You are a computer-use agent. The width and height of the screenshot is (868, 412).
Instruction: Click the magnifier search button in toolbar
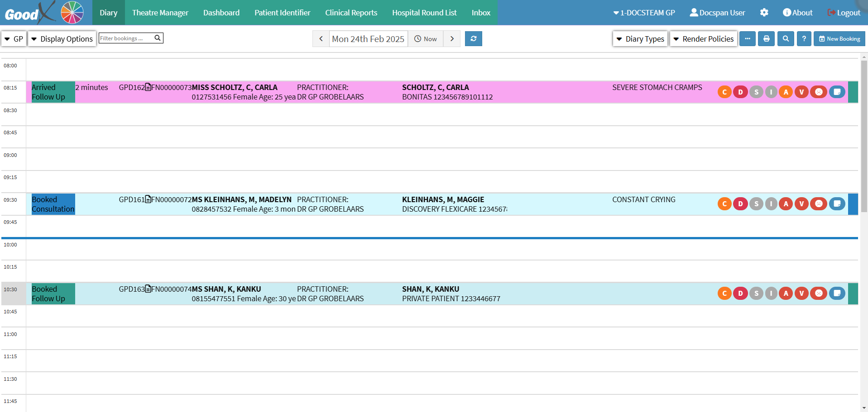[786, 39]
